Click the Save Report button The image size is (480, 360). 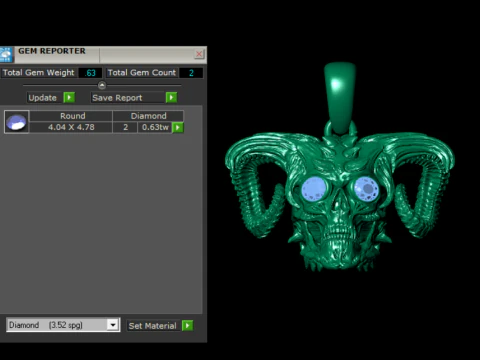[128, 97]
